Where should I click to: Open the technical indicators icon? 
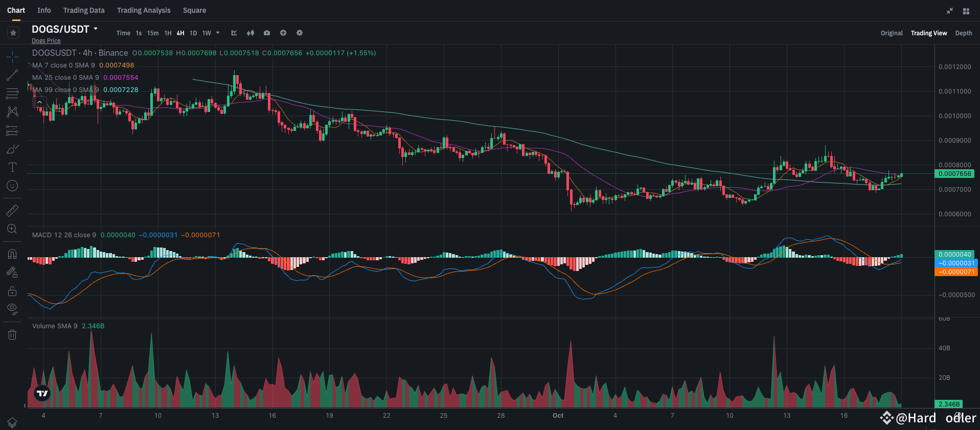[234, 33]
